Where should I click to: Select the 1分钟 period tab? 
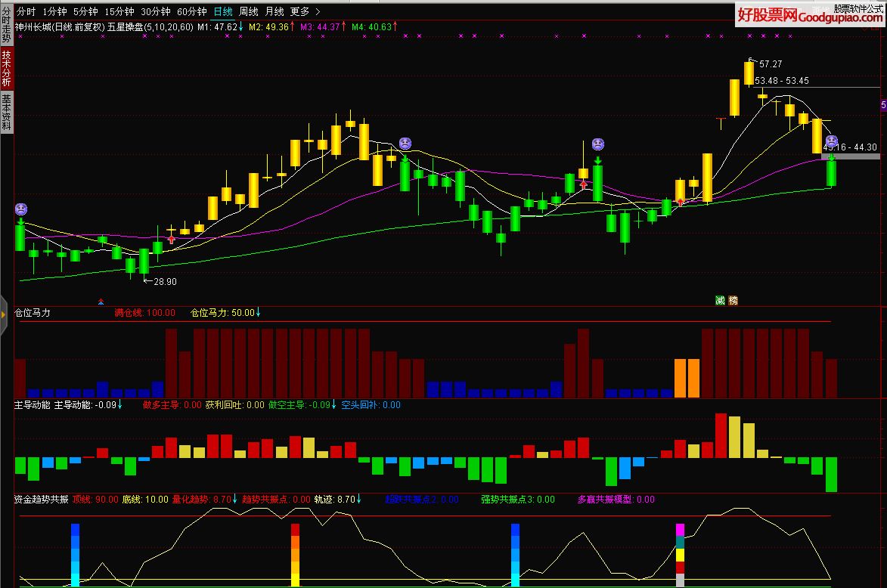[54, 11]
